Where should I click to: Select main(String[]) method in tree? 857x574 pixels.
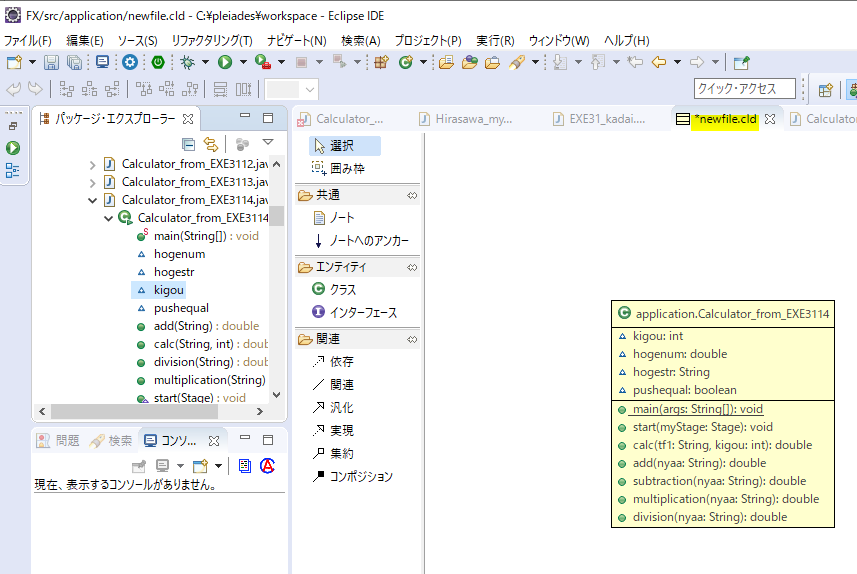[206, 236]
